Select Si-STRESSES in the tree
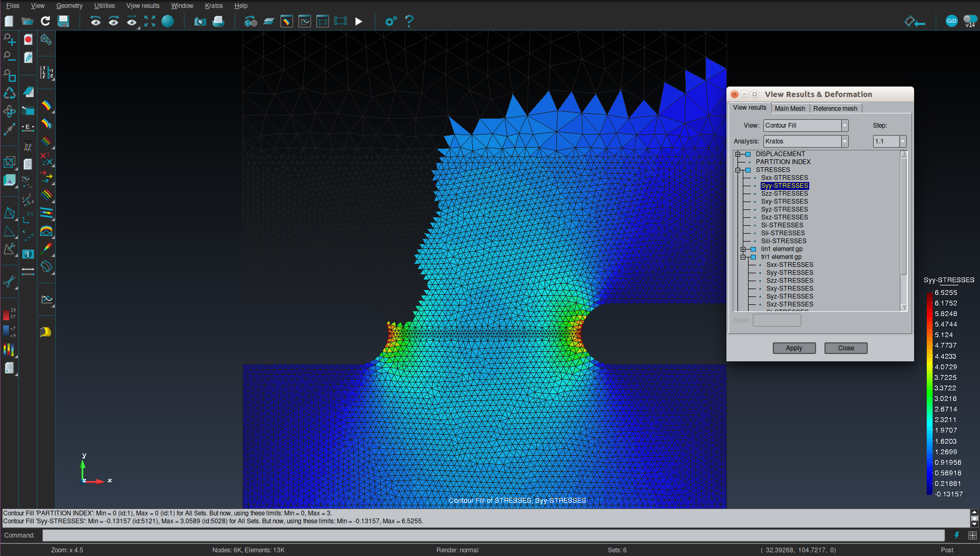 (x=782, y=225)
